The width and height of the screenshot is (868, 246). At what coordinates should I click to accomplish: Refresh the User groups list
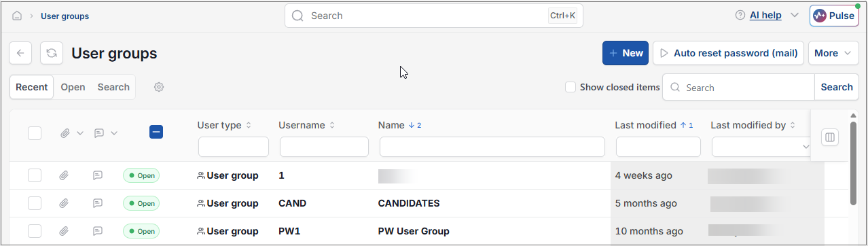click(x=52, y=53)
